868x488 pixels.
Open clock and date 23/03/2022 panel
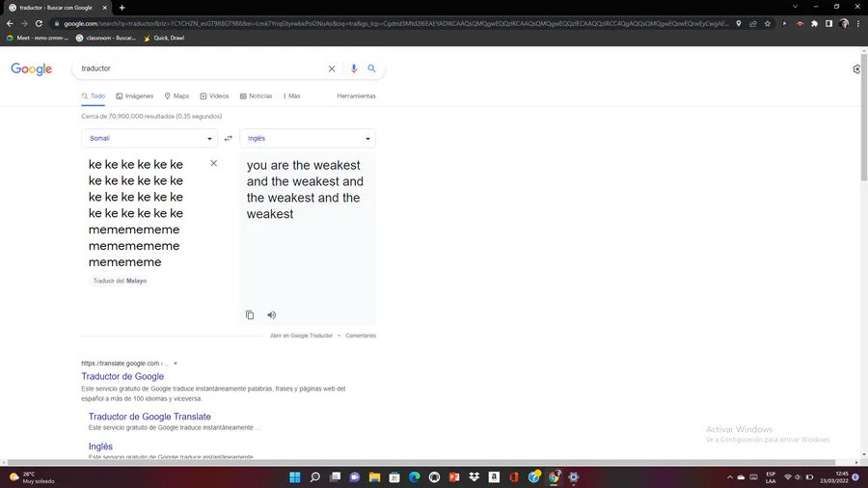pyautogui.click(x=834, y=477)
